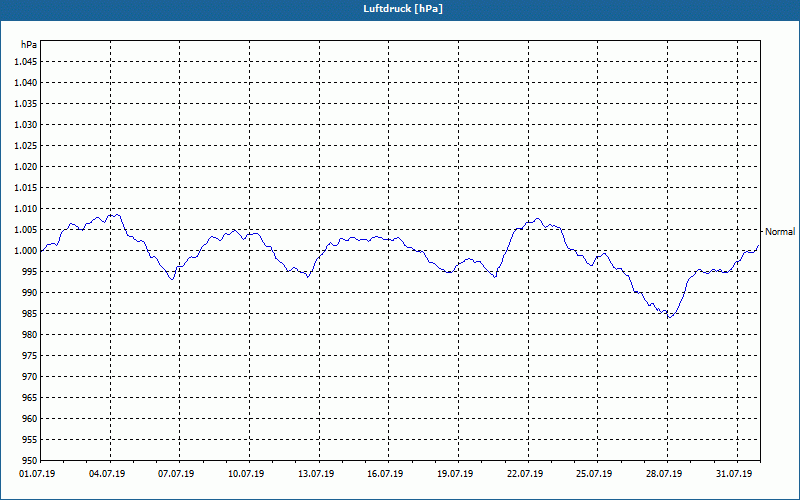Screen dimensions: 800x500
Task: Click the Normal pressure marker label
Action: click(780, 232)
